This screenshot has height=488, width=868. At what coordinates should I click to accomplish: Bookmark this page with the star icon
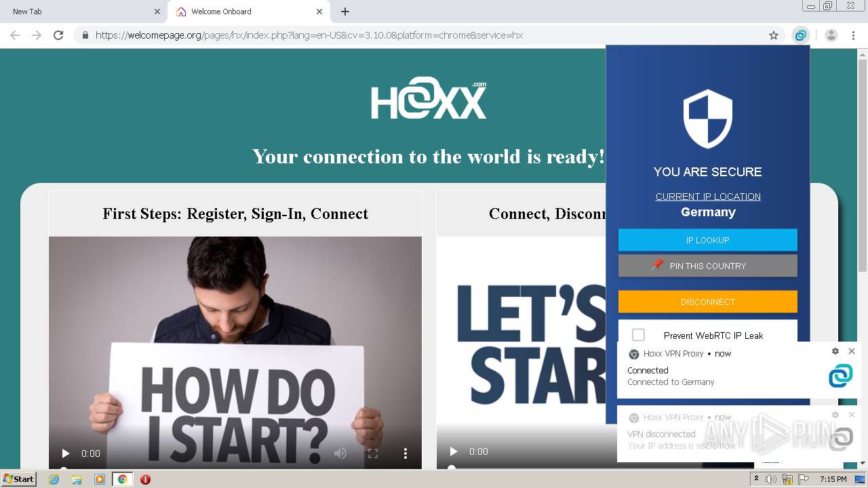tap(774, 35)
